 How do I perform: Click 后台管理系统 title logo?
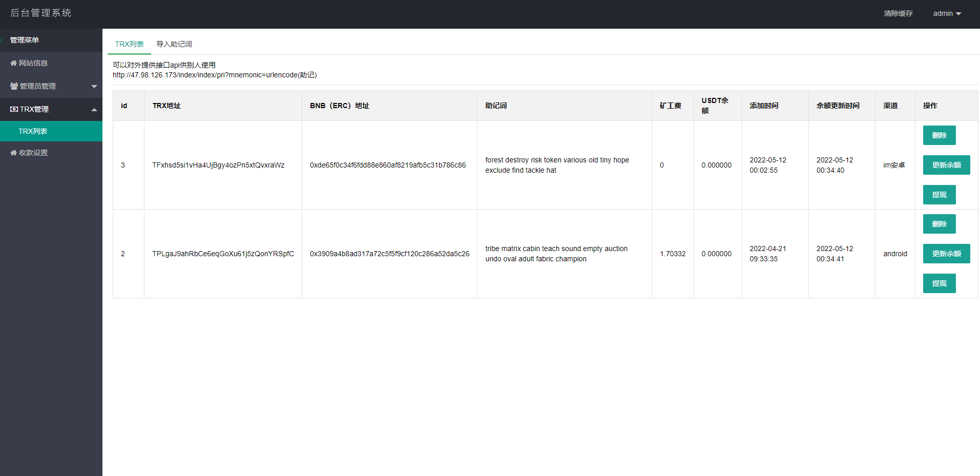coord(41,13)
